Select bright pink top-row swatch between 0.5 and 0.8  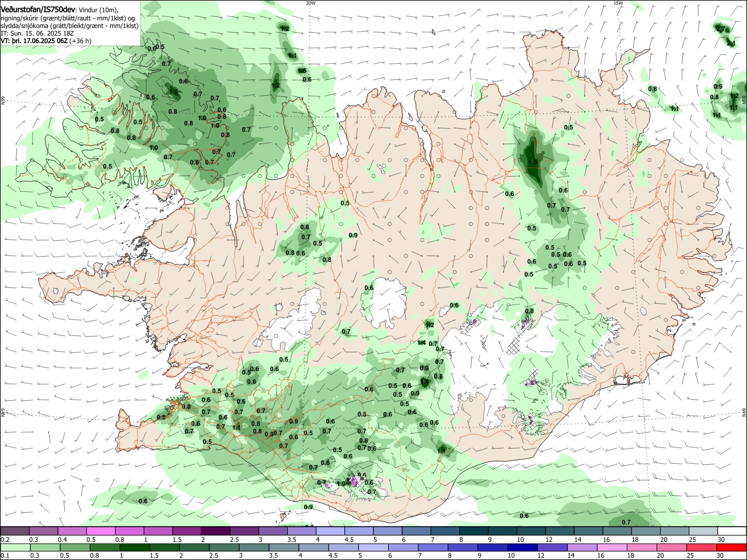tap(100, 531)
